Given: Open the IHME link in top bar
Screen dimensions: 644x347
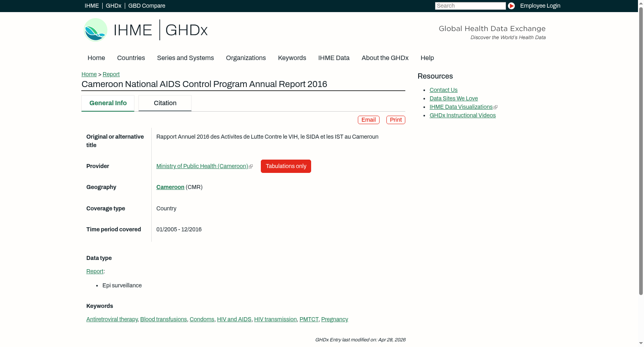Looking at the screenshot, I should [92, 6].
